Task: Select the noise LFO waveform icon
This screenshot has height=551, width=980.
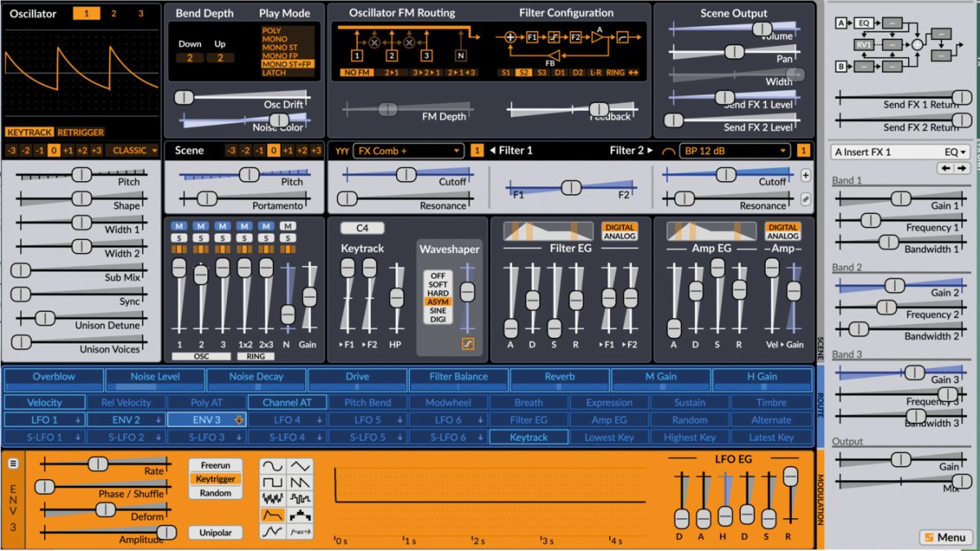Action: coord(272,499)
